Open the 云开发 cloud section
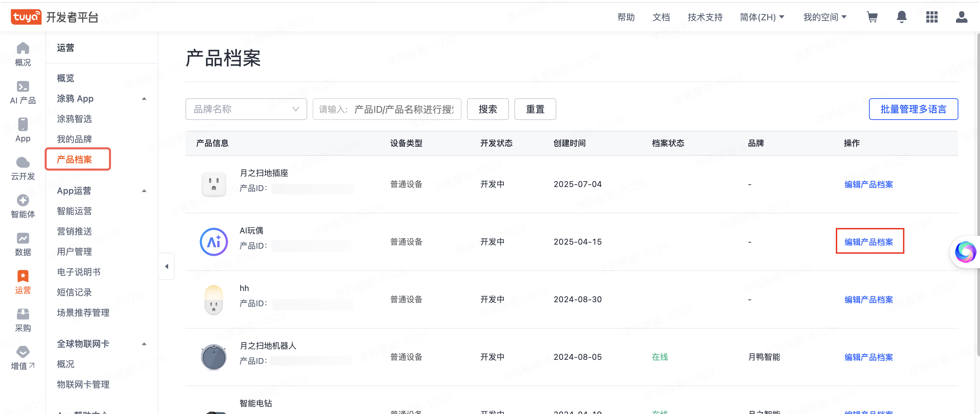 tap(23, 168)
